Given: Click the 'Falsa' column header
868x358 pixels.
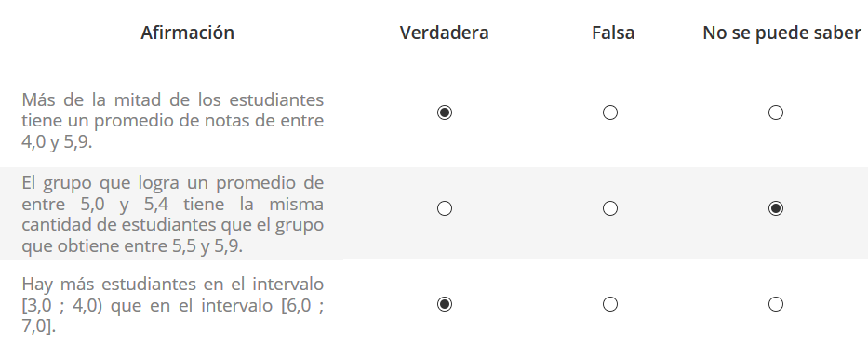Looking at the screenshot, I should coord(613,33).
